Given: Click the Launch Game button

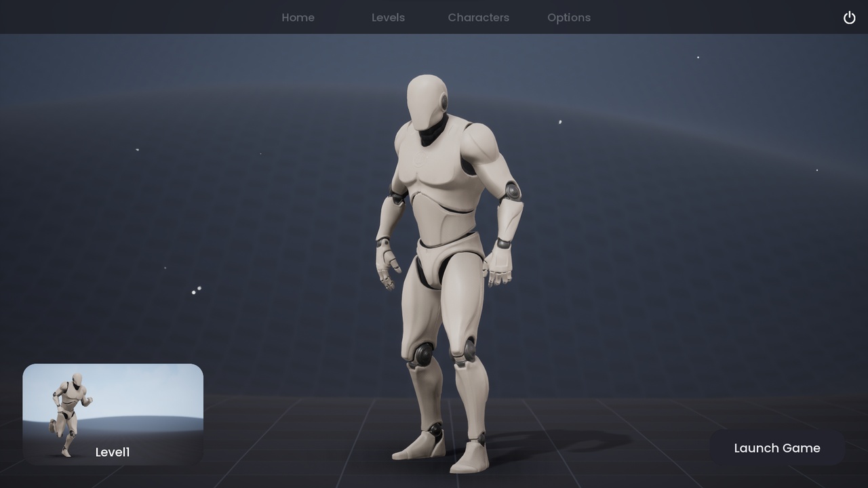Looking at the screenshot, I should [777, 448].
